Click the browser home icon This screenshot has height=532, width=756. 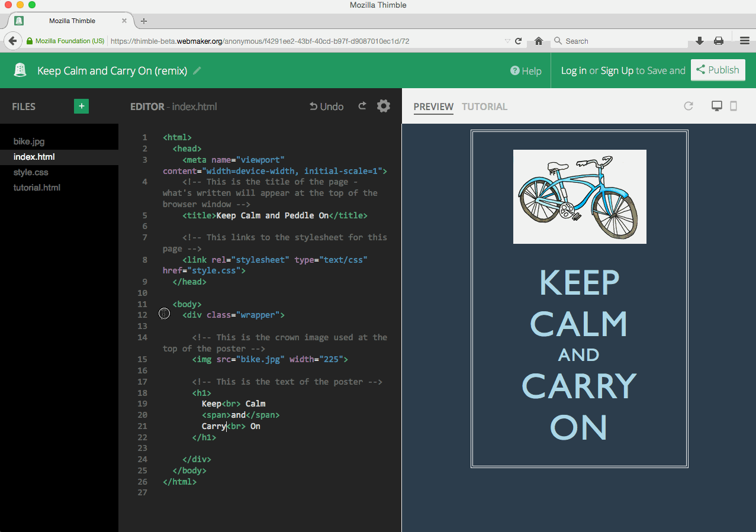point(538,41)
